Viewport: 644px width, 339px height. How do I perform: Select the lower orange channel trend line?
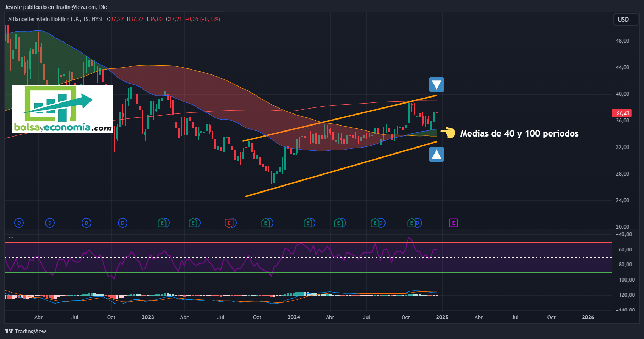341,169
